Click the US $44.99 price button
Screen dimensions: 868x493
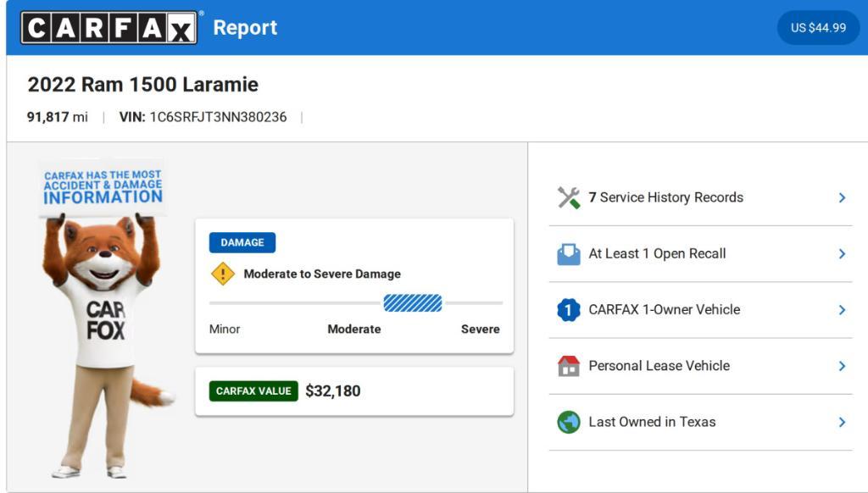click(818, 28)
